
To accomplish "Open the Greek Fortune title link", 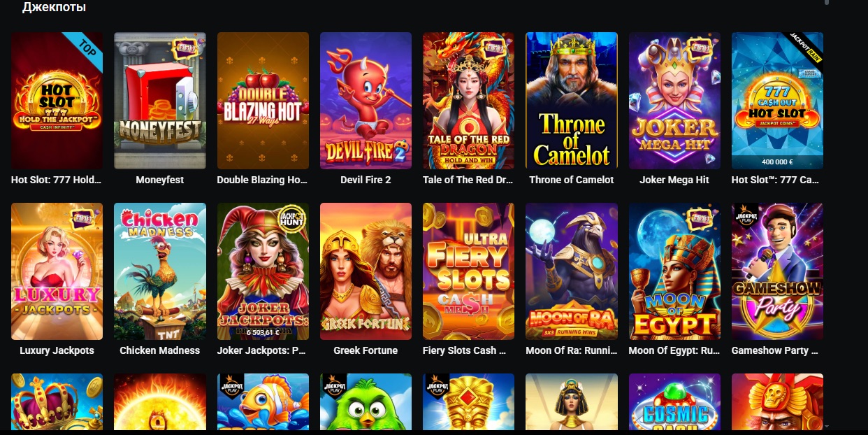I will [366, 350].
